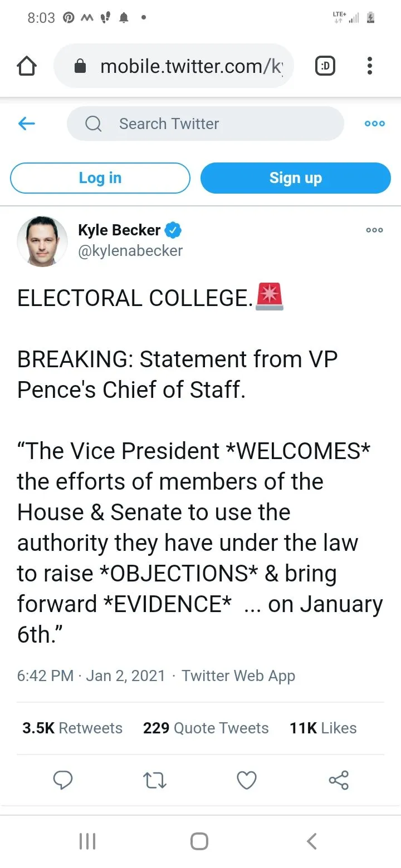This screenshot has height=868, width=401.
Task: Tap the browser home icon
Action: click(27, 67)
